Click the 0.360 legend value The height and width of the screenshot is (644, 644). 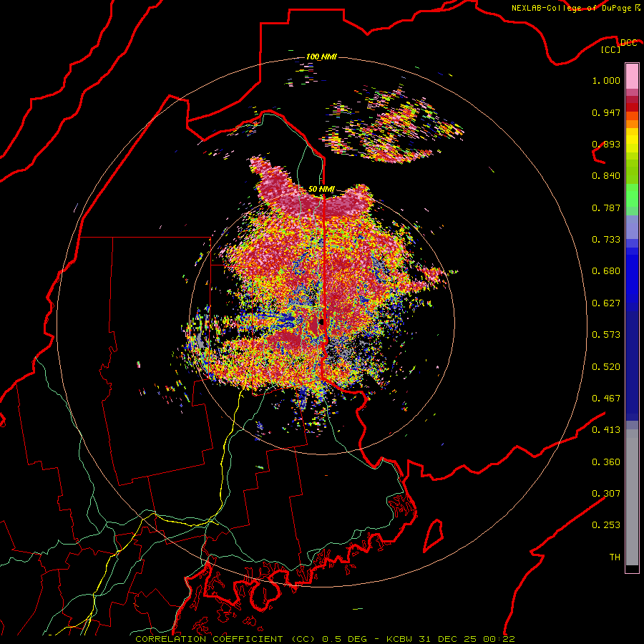(x=606, y=462)
